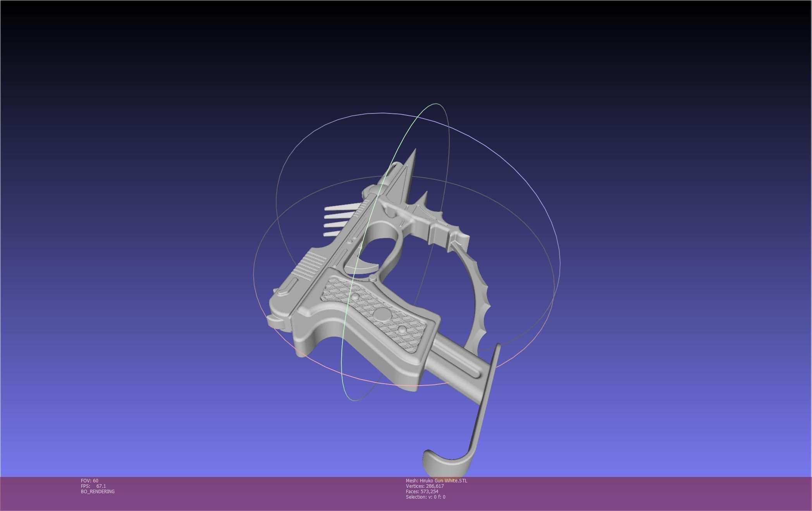812x511 pixels.
Task: Click the Mesh: Hiruko Gun White.STL label
Action: 437,480
